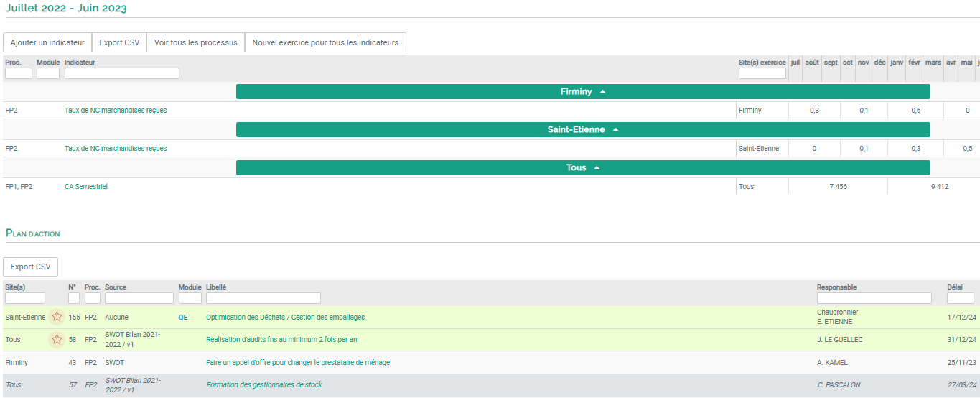Click the Firminy value 0,6 cell

pos(915,111)
